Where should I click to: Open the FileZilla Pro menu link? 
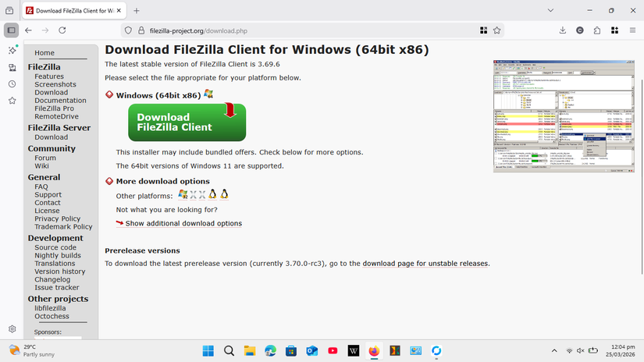tap(54, 108)
